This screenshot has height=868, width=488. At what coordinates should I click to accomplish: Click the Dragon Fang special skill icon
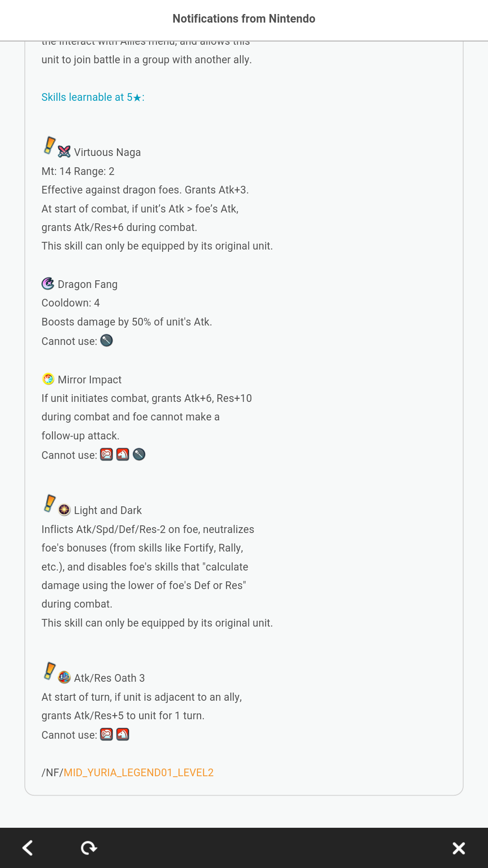pyautogui.click(x=48, y=283)
